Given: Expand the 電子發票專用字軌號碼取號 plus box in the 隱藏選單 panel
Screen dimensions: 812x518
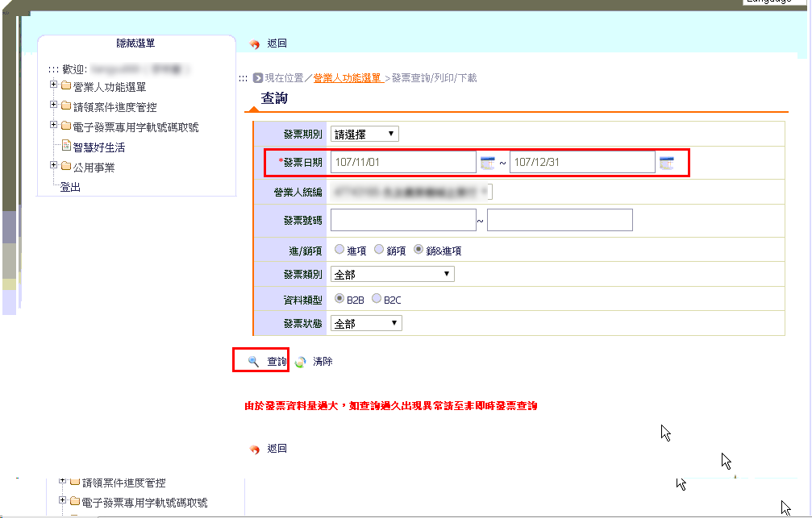Looking at the screenshot, I should (53, 124).
